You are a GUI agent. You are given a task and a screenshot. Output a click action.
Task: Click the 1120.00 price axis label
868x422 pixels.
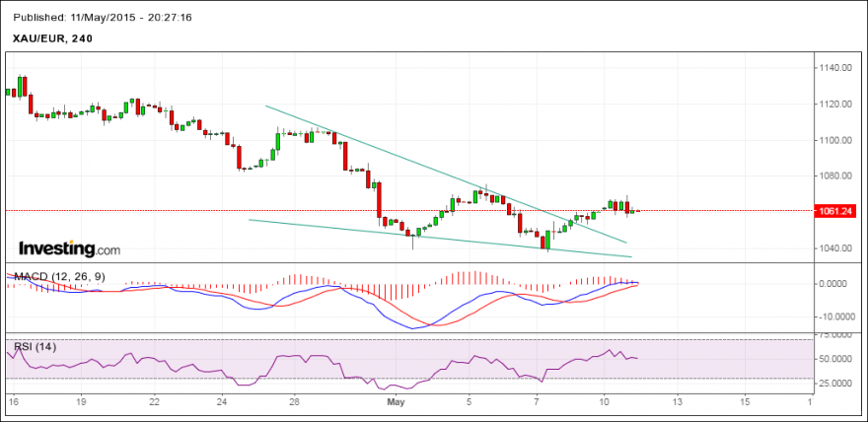point(835,104)
